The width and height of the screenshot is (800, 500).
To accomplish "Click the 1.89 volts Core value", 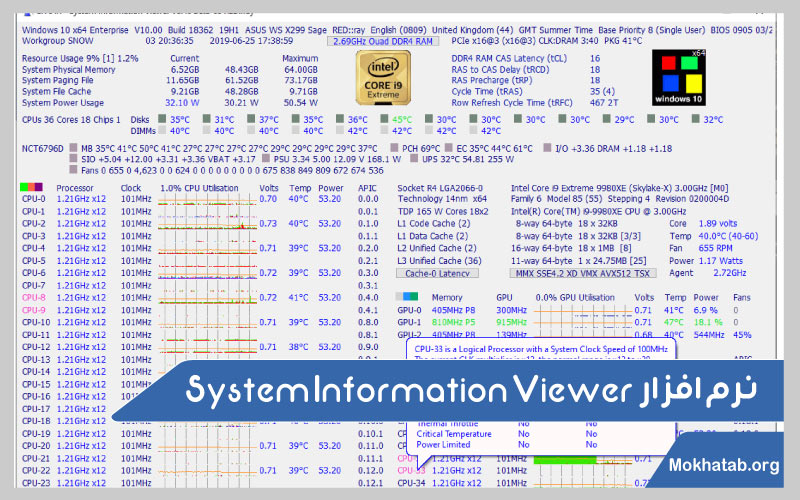I will tap(718, 223).
